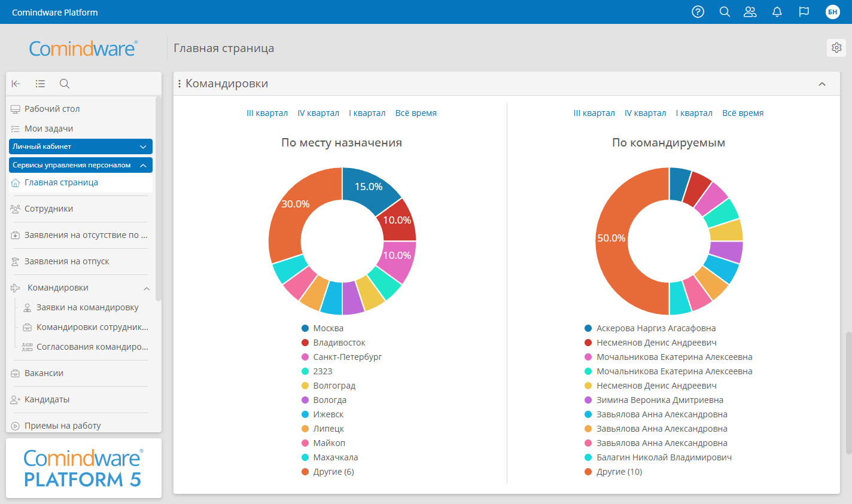Collapse the Командировки widget panel
The image size is (852, 504).
click(822, 84)
